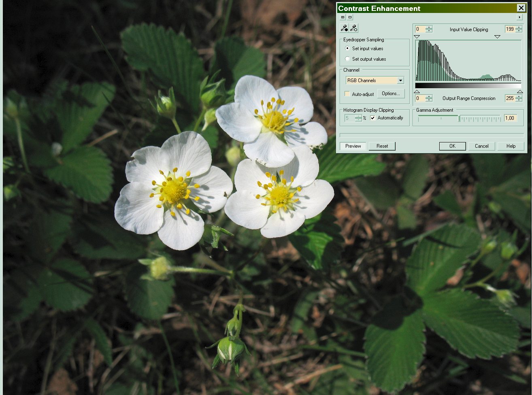This screenshot has height=395, width=532.
Task: Click the Reset button
Action: click(382, 146)
